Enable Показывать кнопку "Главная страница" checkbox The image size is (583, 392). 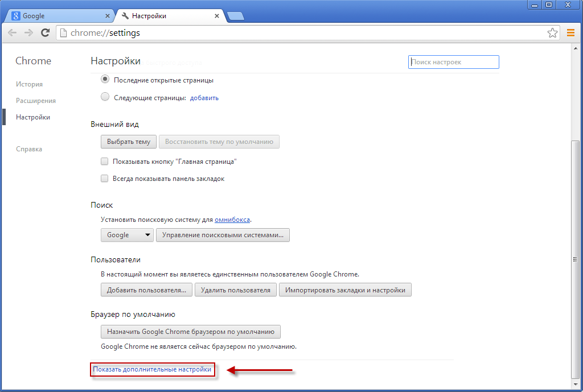point(105,161)
